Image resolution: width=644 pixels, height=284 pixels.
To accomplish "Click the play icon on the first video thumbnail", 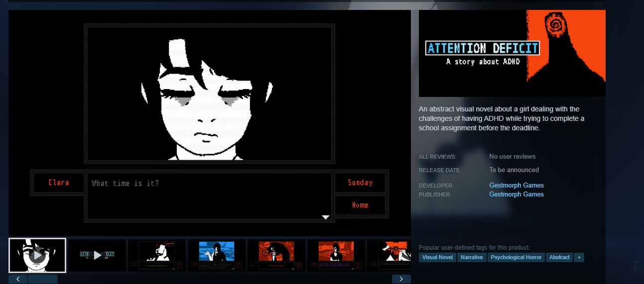I will 37,256.
